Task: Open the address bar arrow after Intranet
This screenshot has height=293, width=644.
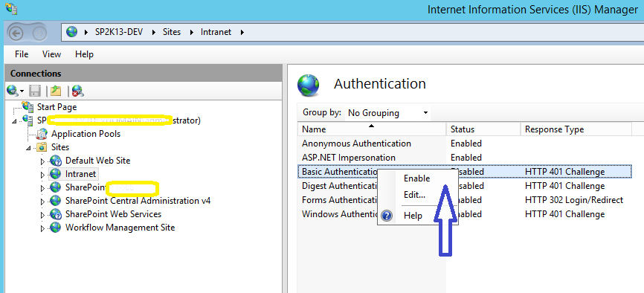Action: coord(242,32)
